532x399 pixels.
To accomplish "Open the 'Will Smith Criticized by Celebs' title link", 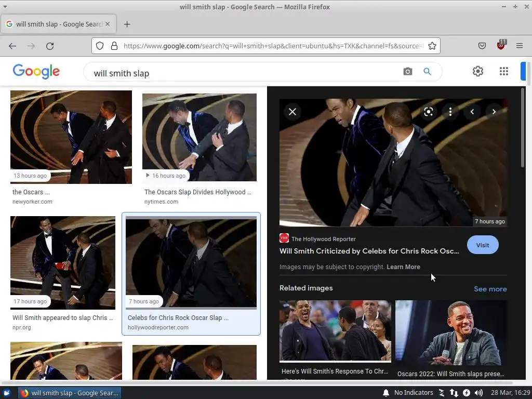I will (x=369, y=251).
